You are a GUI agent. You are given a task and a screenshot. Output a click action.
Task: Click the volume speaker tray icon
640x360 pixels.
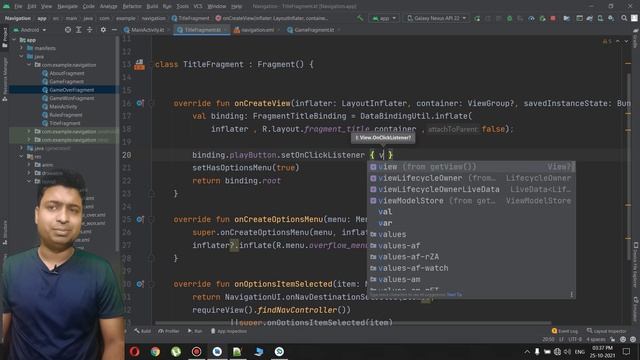[568, 351]
